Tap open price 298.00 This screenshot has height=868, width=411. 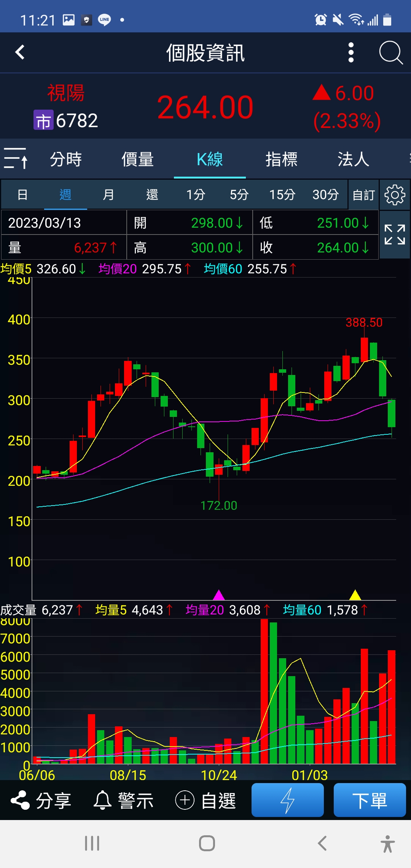click(212, 223)
